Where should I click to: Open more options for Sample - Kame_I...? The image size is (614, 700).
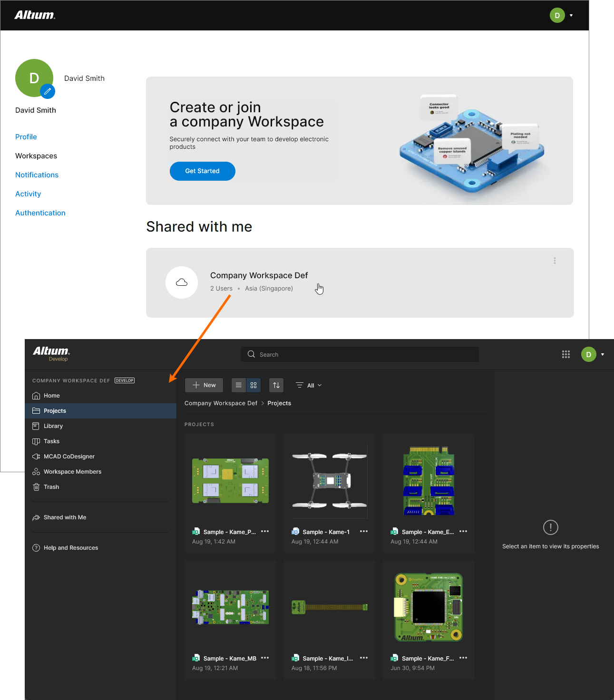(364, 658)
